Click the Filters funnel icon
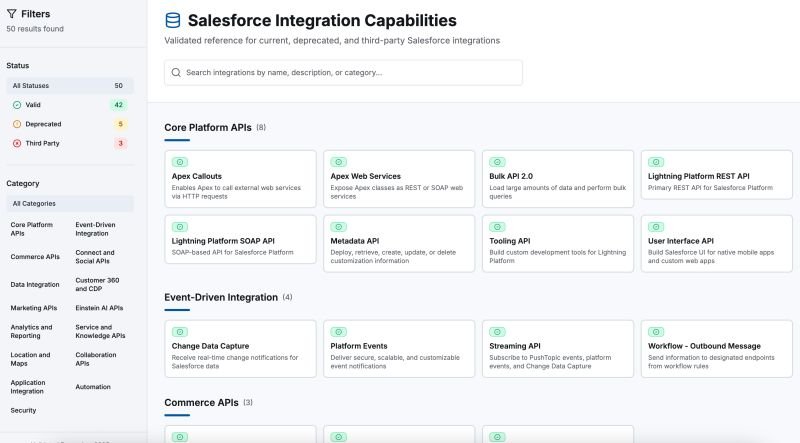The height and width of the screenshot is (443, 800). coord(12,14)
